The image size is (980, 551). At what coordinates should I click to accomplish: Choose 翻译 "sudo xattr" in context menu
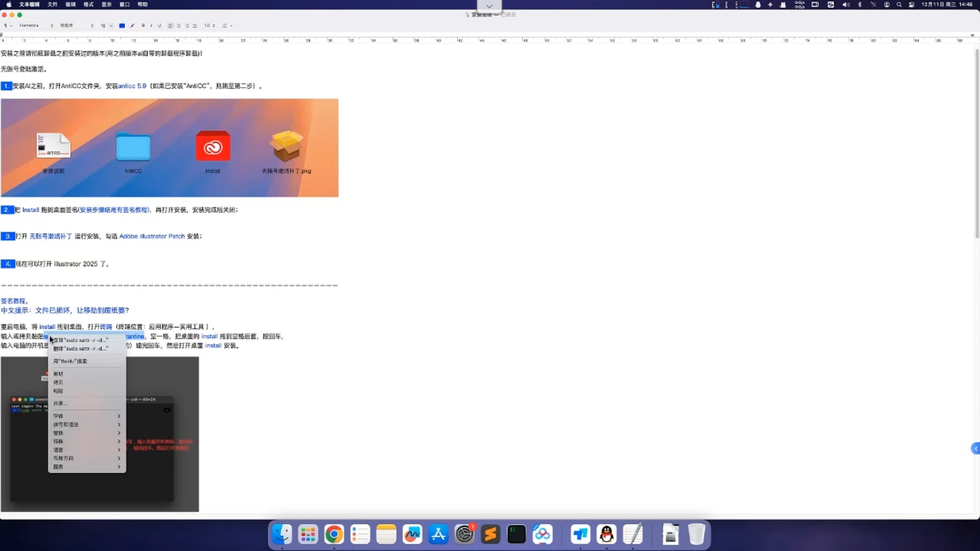coord(87,349)
